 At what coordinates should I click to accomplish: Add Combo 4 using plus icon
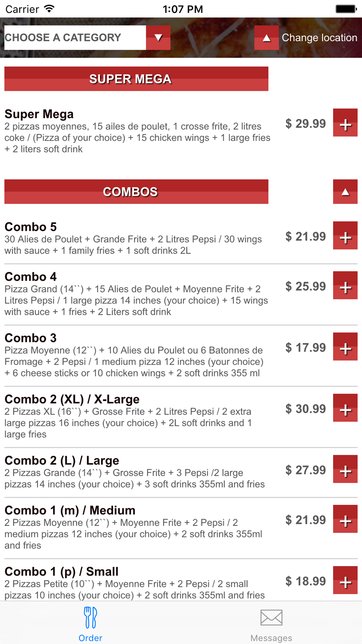point(345,285)
